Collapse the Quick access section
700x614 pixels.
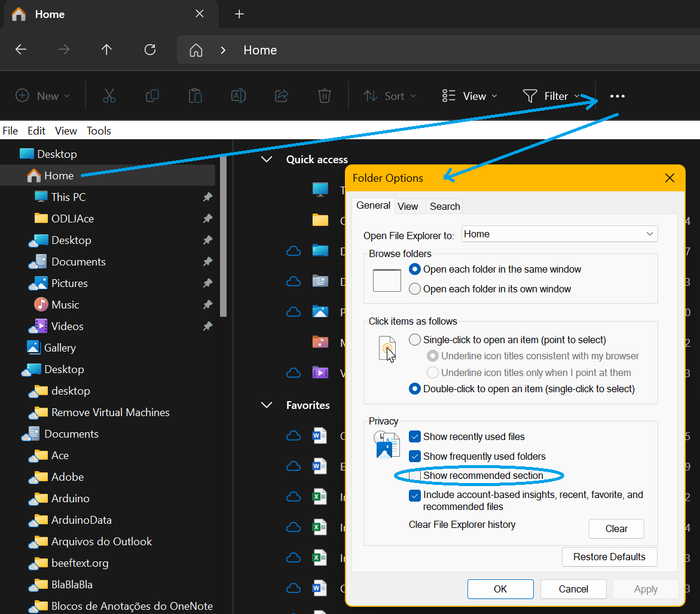point(267,160)
